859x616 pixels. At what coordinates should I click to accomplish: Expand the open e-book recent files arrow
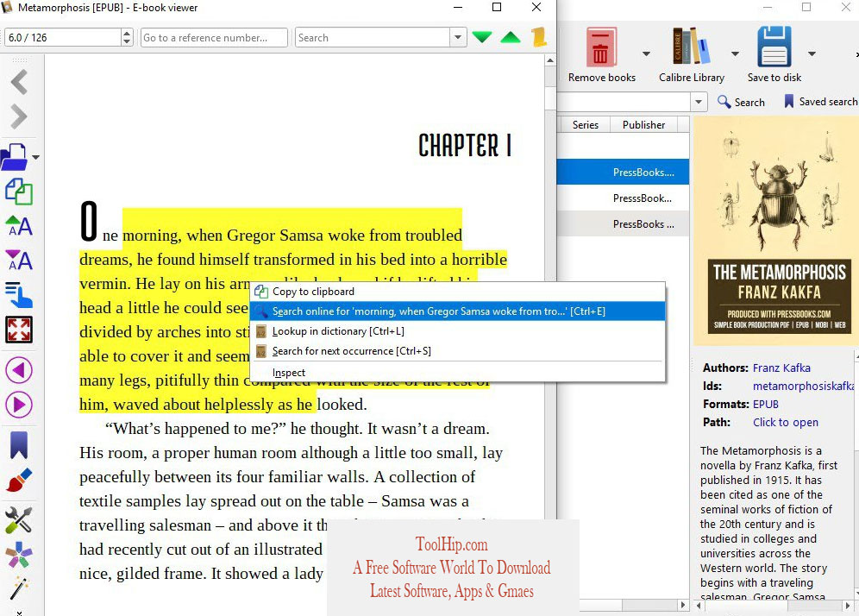point(36,157)
